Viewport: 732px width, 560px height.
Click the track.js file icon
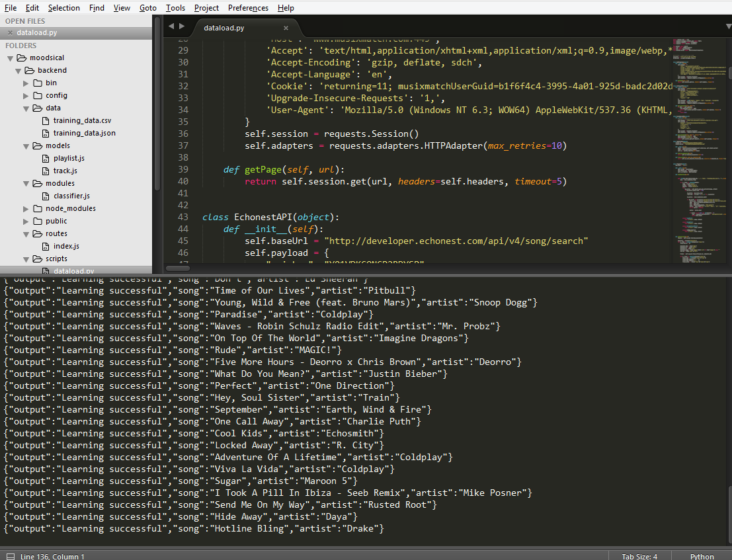point(45,171)
